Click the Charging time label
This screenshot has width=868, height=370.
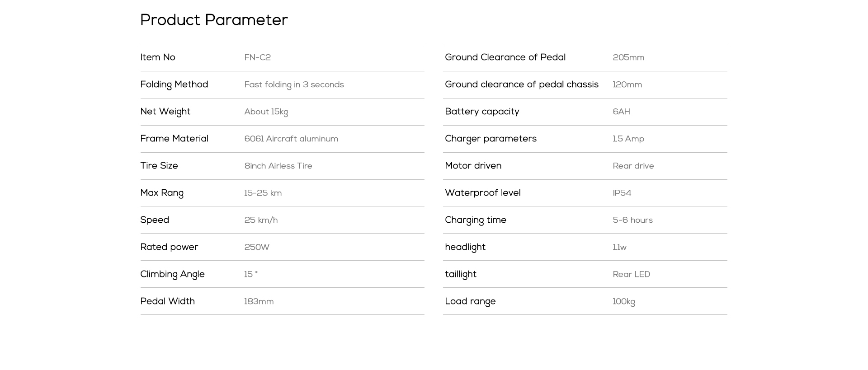(476, 220)
